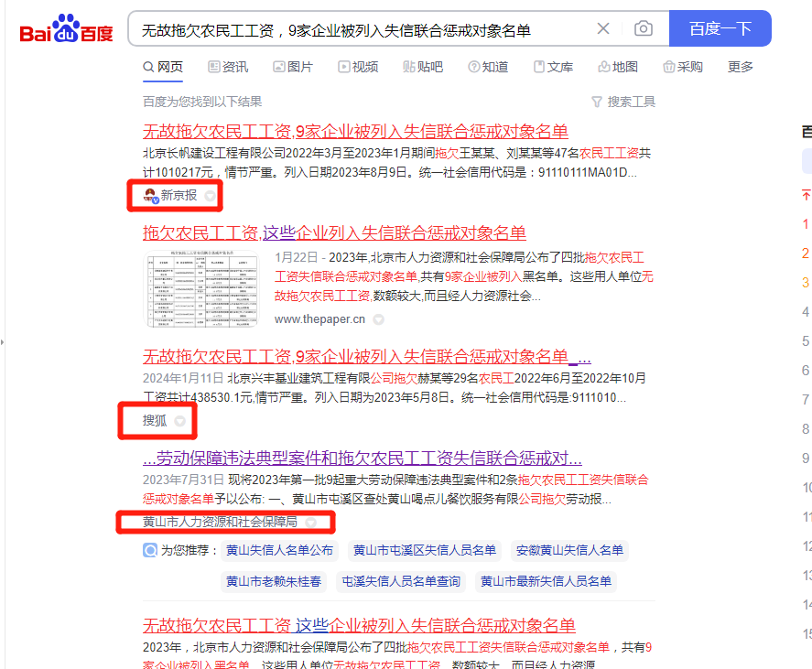
Task: Click shield icon beside www.thepaper.cn
Action: point(378,319)
